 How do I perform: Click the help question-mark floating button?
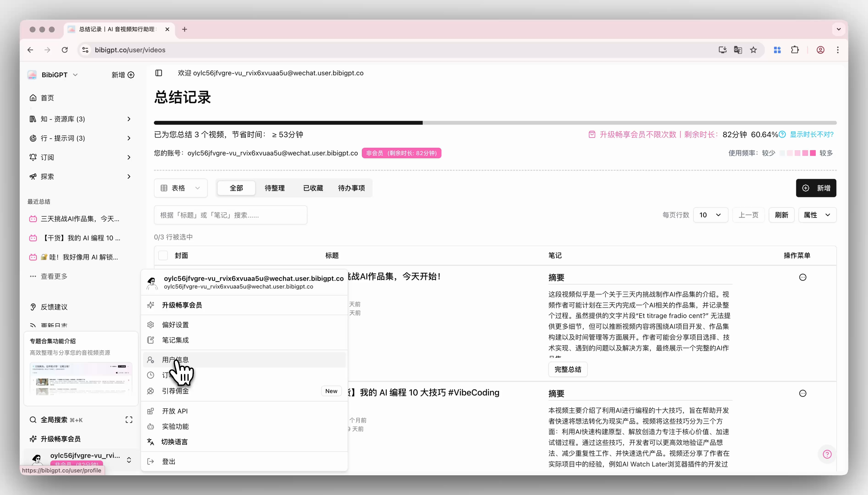coord(827,454)
